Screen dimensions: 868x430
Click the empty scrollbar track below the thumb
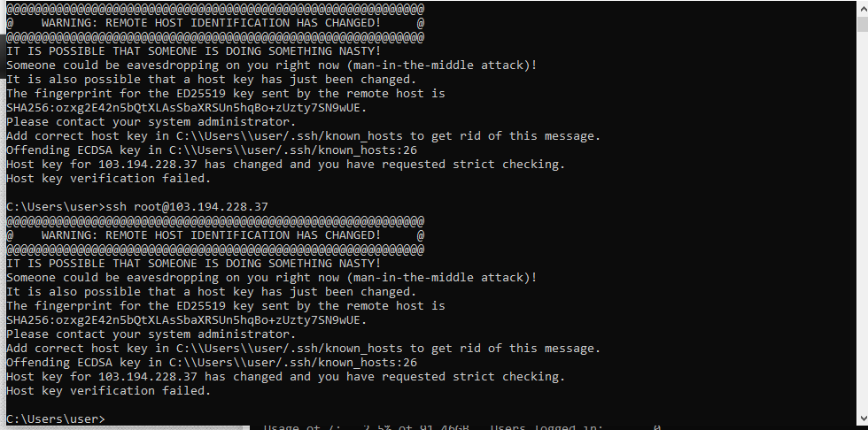(x=862, y=221)
